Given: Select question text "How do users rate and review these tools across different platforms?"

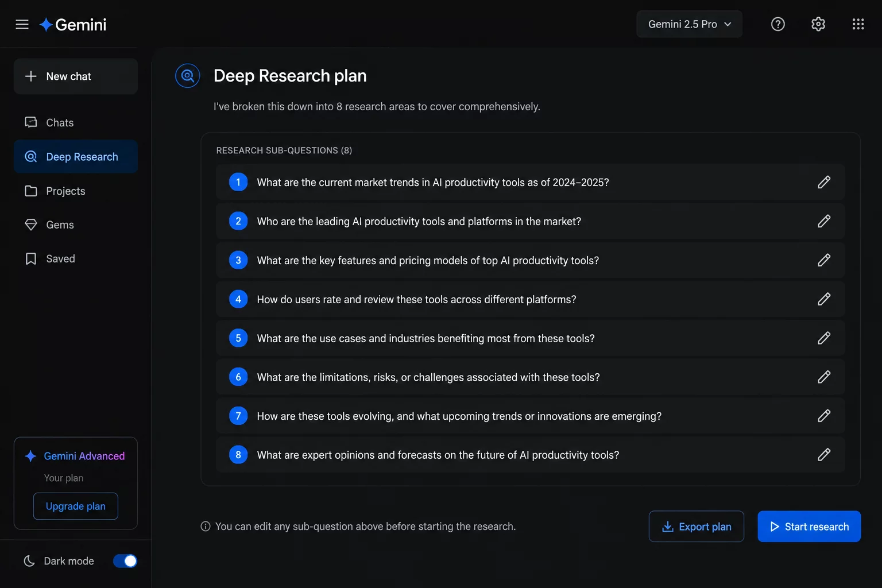Looking at the screenshot, I should click(x=416, y=300).
